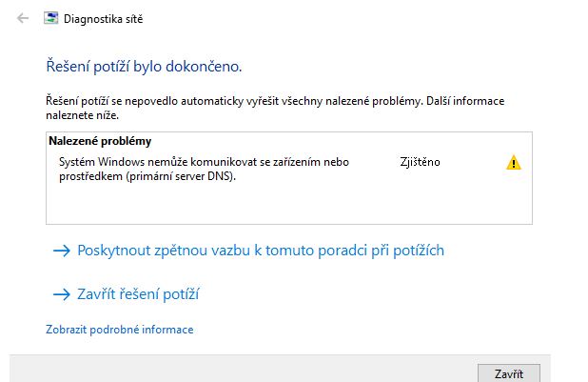Click heading Řešení potíží bylo dokončeno
The width and height of the screenshot is (588, 382).
144,67
